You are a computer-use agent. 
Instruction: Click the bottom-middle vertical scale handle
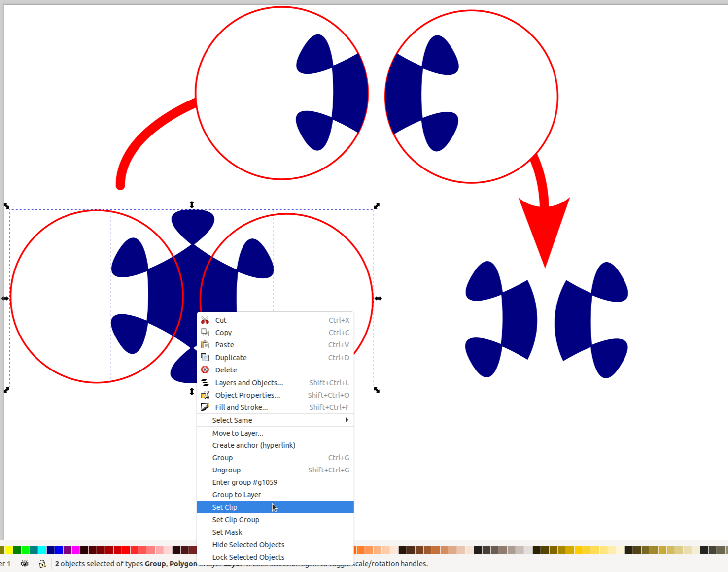pos(192,391)
